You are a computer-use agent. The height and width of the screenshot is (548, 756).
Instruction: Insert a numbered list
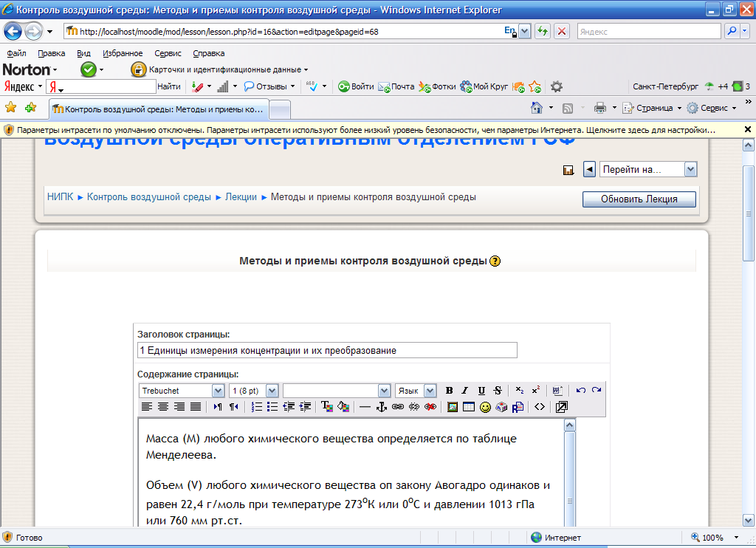(256, 407)
